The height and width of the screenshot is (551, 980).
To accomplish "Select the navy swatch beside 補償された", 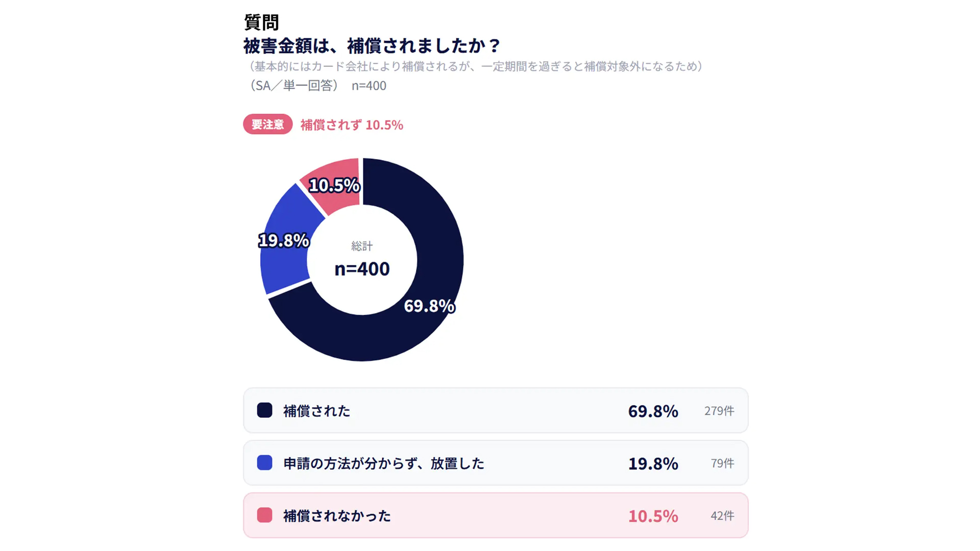I will click(x=264, y=410).
